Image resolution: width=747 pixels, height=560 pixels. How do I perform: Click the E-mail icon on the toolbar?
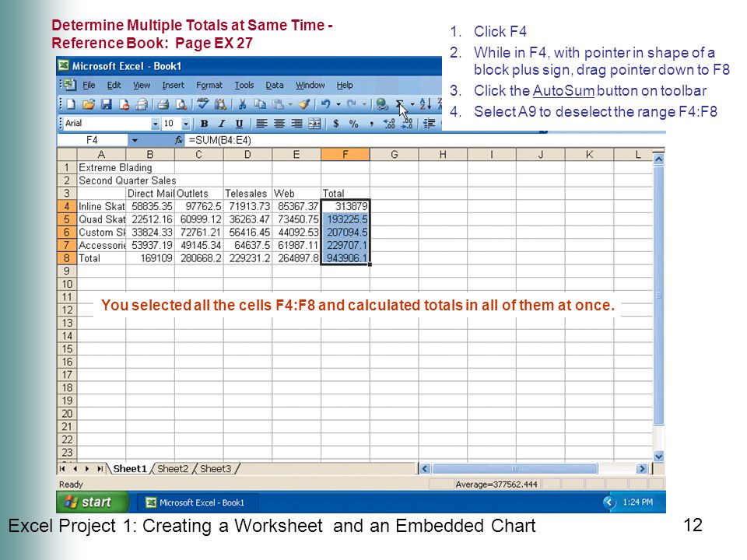click(142, 103)
